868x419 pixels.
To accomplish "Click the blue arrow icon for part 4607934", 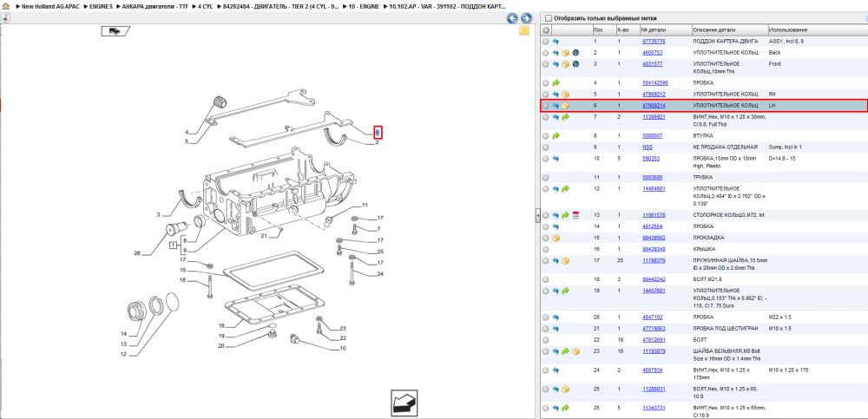I will (x=556, y=370).
